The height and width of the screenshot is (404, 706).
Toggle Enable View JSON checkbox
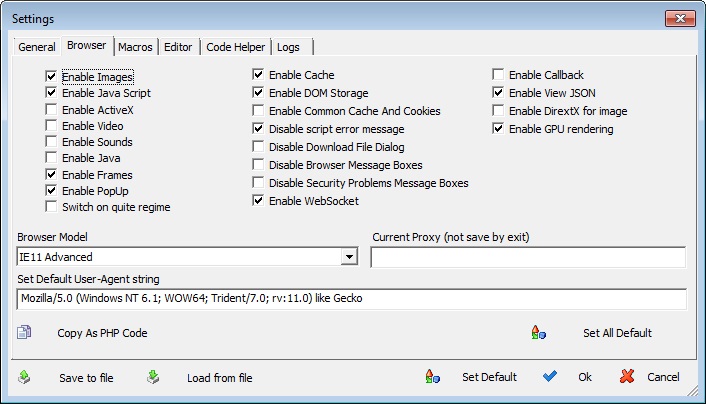click(x=498, y=92)
